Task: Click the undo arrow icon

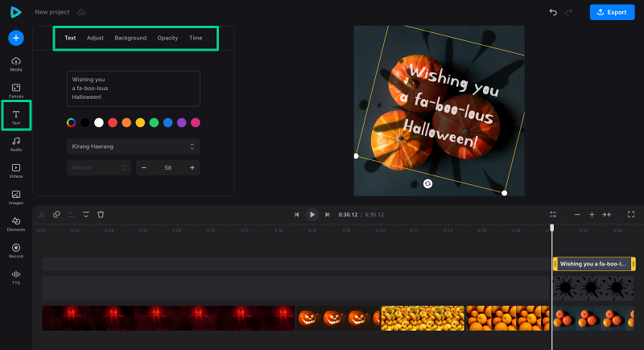Action: (x=552, y=12)
